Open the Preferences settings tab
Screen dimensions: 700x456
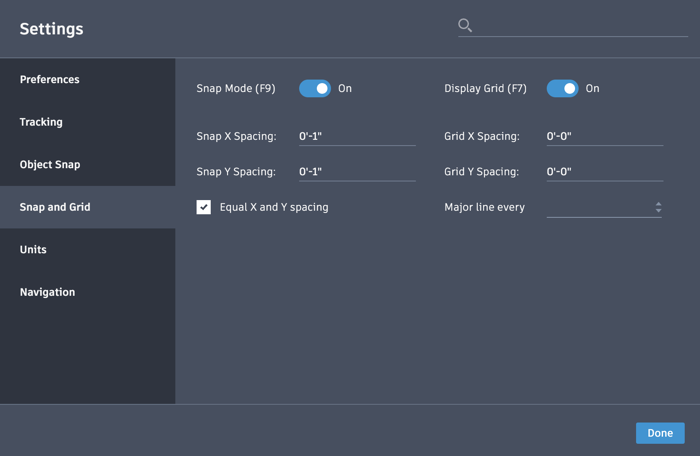50,80
